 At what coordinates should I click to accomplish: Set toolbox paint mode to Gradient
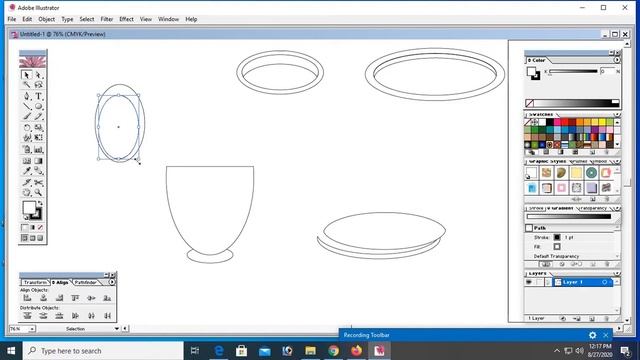coord(33,227)
